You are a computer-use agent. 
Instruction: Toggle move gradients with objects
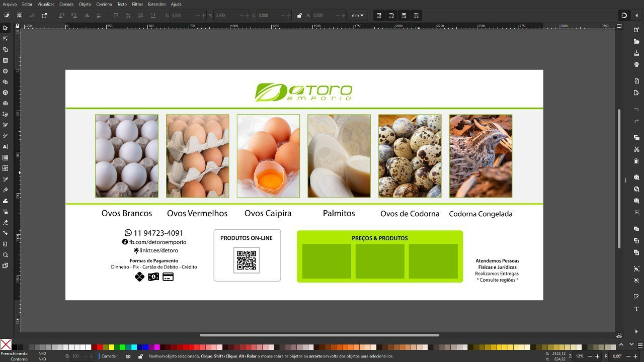(x=404, y=16)
